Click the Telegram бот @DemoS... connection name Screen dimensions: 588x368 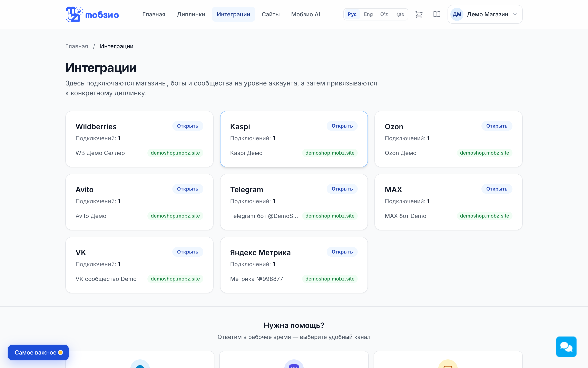point(264,216)
